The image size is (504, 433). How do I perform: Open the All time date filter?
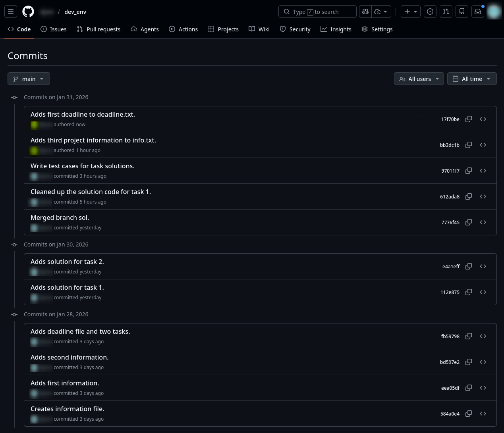click(471, 79)
